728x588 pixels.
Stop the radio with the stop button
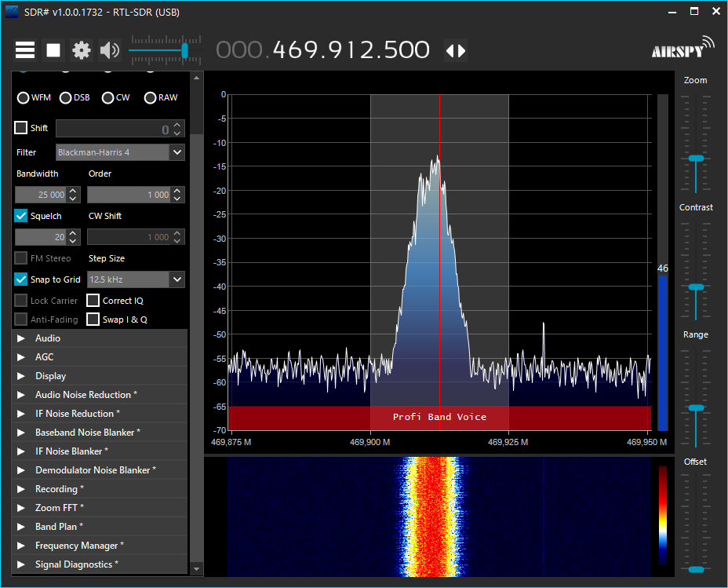[x=53, y=50]
